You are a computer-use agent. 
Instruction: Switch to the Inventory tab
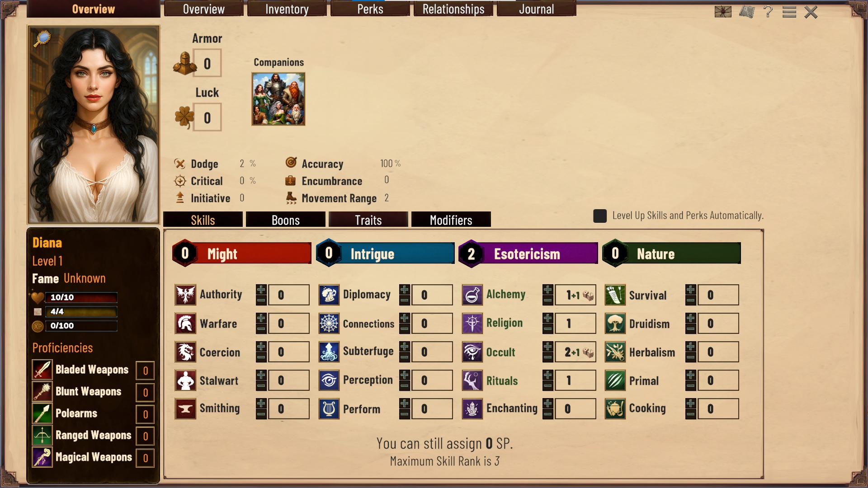tap(287, 9)
